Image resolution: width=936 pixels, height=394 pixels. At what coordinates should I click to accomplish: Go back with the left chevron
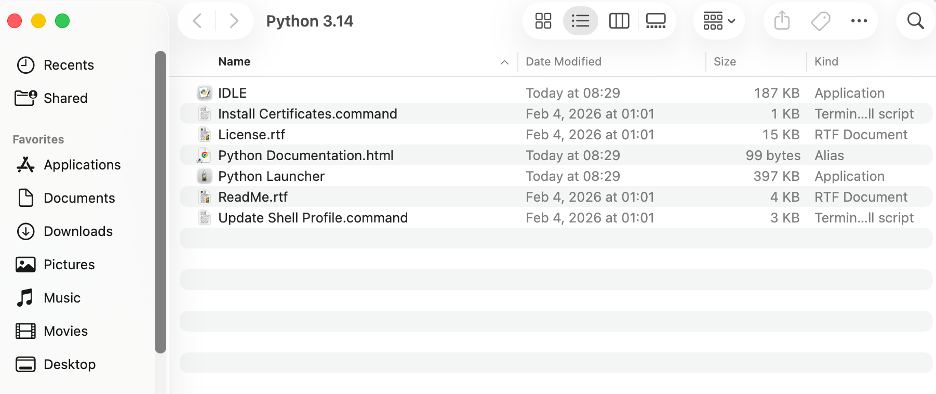click(197, 21)
